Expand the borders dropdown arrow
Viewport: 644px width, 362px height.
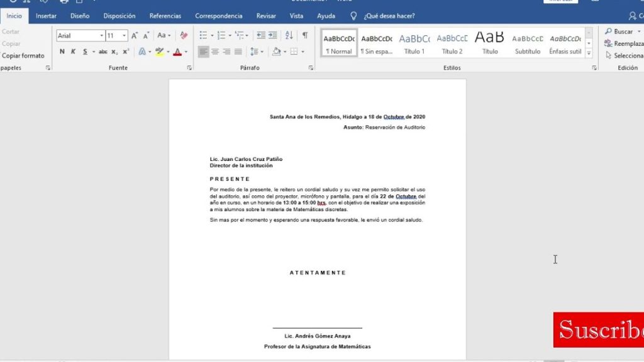click(303, 52)
